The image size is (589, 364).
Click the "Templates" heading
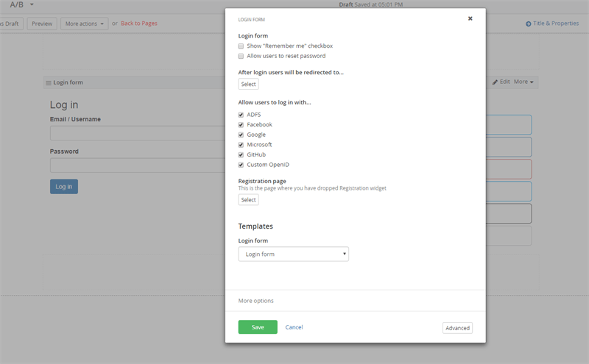pyautogui.click(x=255, y=226)
